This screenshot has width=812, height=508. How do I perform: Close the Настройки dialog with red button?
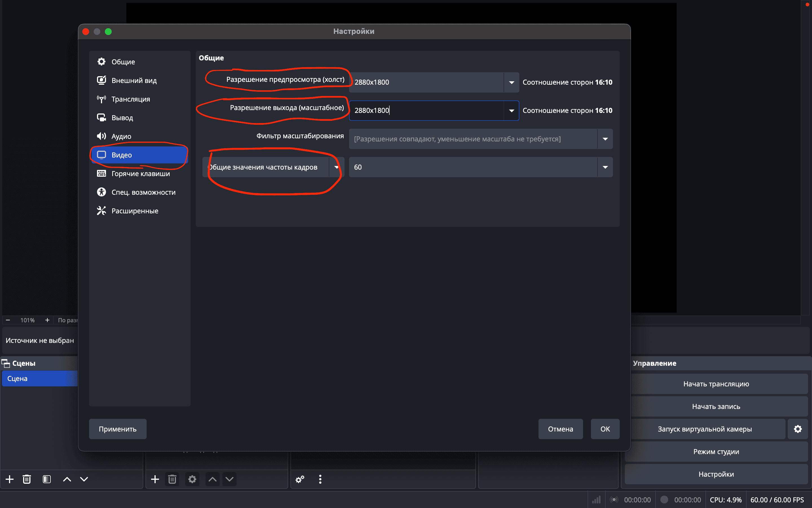point(86,32)
